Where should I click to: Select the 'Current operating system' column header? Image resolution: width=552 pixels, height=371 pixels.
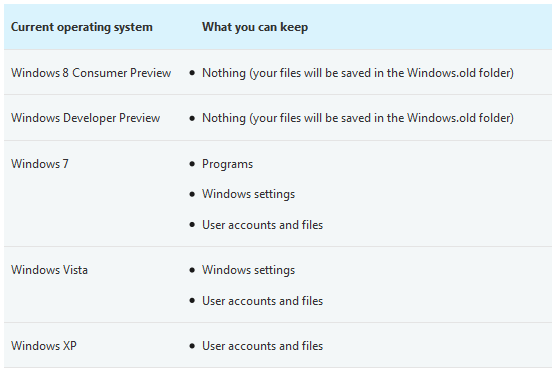pyautogui.click(x=82, y=27)
